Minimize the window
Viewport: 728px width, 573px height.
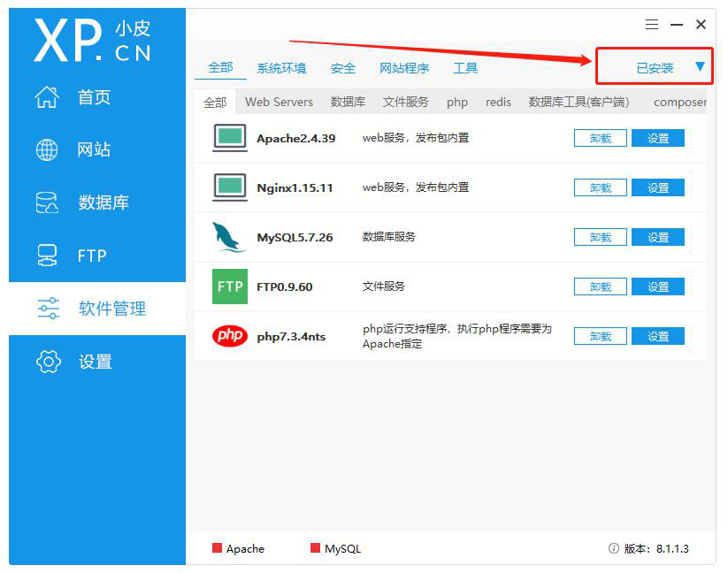point(677,24)
